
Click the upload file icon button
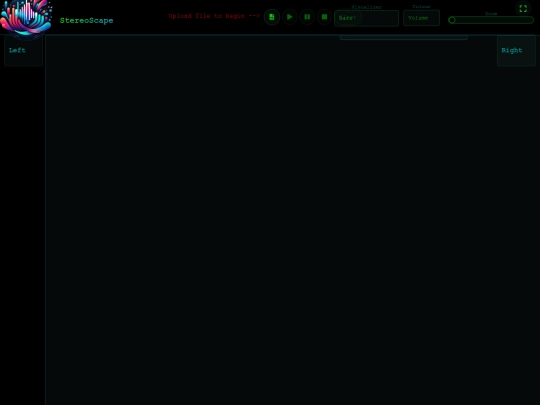click(x=272, y=17)
